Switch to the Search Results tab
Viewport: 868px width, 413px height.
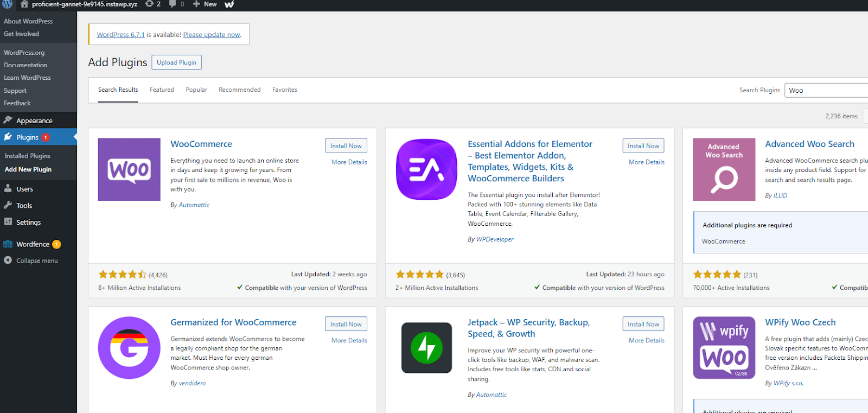click(118, 90)
